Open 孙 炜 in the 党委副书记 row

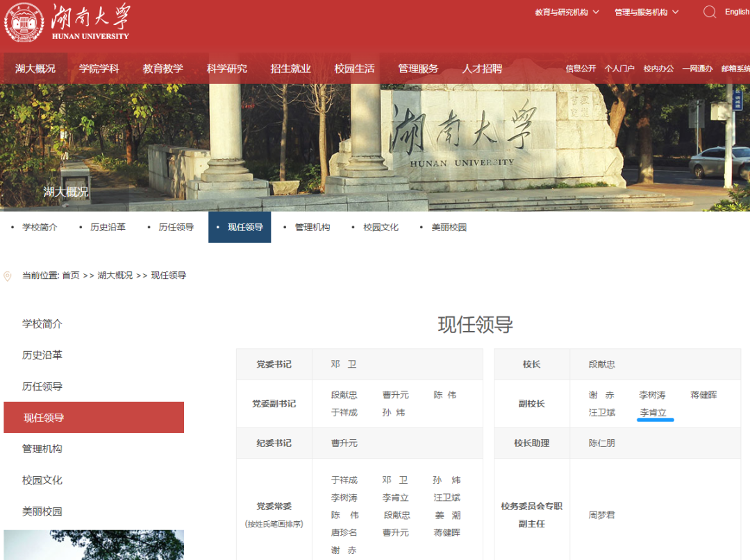pos(394,413)
